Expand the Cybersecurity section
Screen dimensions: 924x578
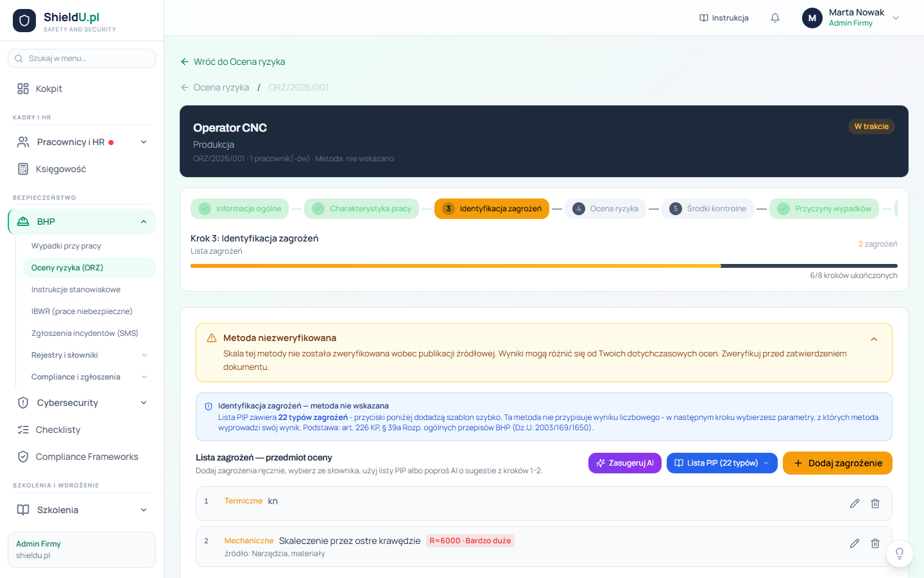tap(81, 403)
